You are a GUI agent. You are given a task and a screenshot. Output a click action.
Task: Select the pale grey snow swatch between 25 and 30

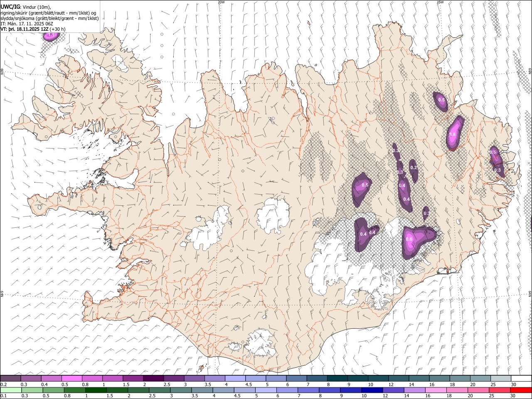point(500,378)
